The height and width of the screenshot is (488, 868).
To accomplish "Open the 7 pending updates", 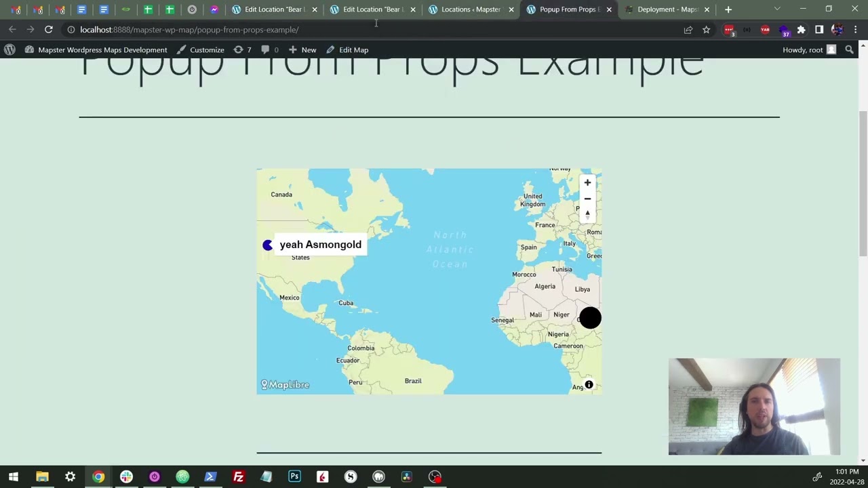I will [x=243, y=49].
